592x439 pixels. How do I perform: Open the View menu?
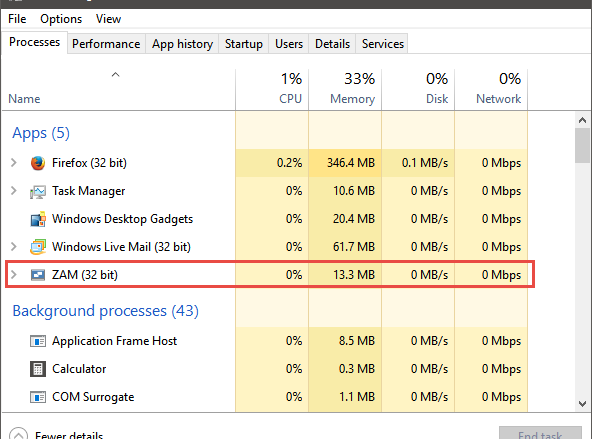(x=108, y=19)
